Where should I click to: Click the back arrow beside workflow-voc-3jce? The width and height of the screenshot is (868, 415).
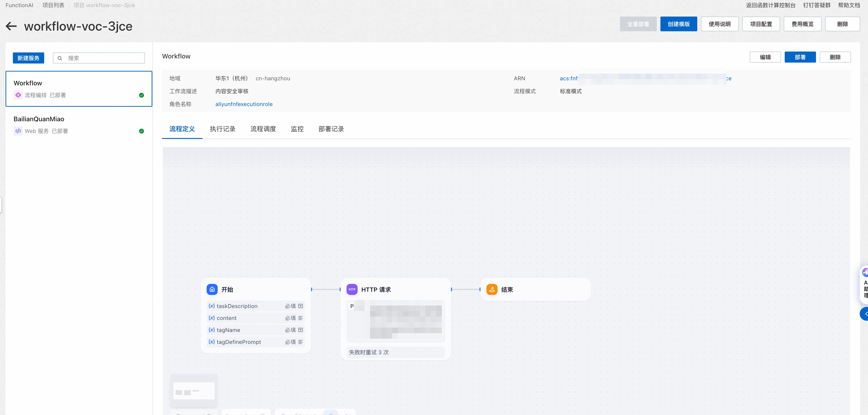coord(11,26)
